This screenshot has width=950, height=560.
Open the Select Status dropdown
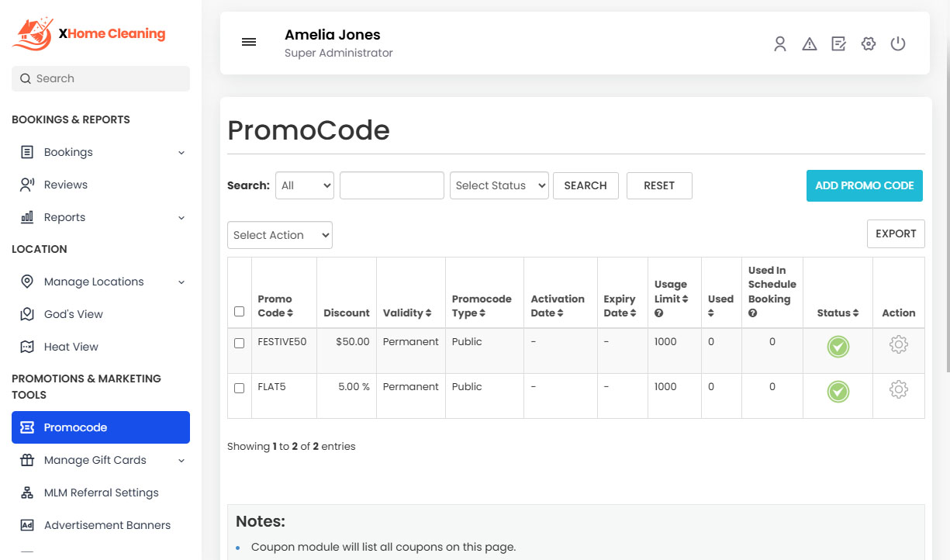coord(499,185)
